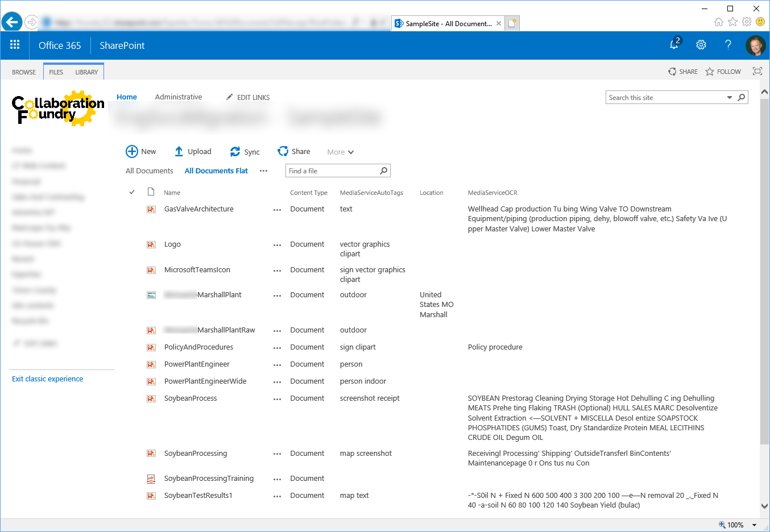The image size is (770, 532).
Task: Click the magnifier in Find a file box
Action: tap(384, 171)
